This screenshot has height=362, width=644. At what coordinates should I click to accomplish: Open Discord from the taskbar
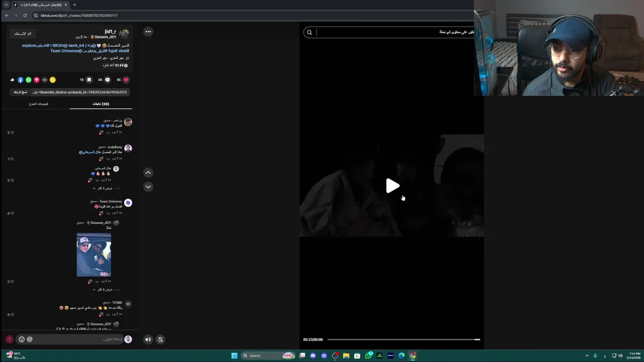pos(313,355)
